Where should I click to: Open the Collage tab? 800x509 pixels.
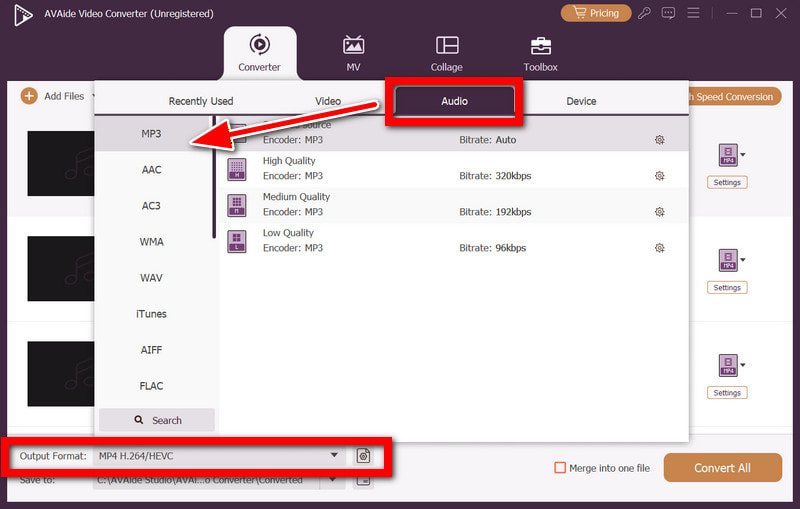point(446,53)
